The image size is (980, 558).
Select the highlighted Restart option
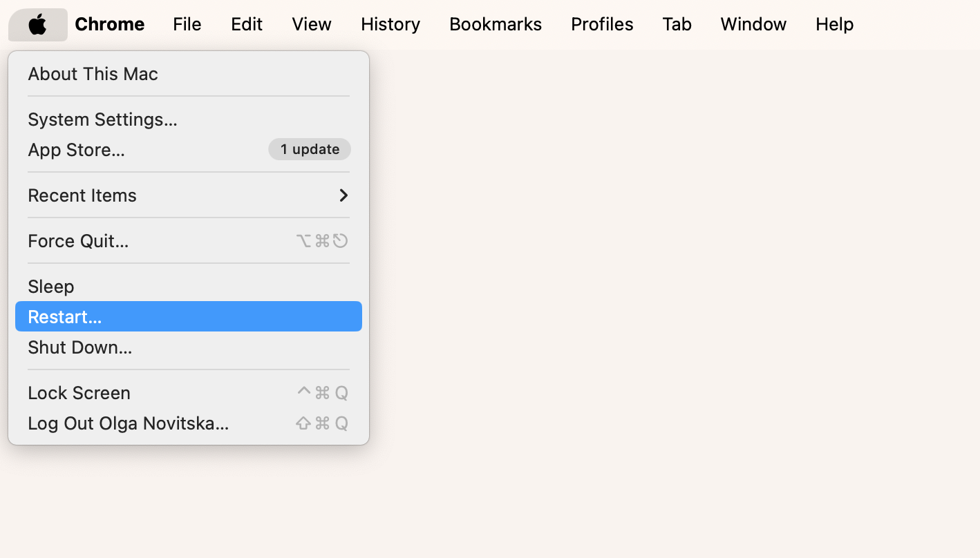(x=65, y=316)
